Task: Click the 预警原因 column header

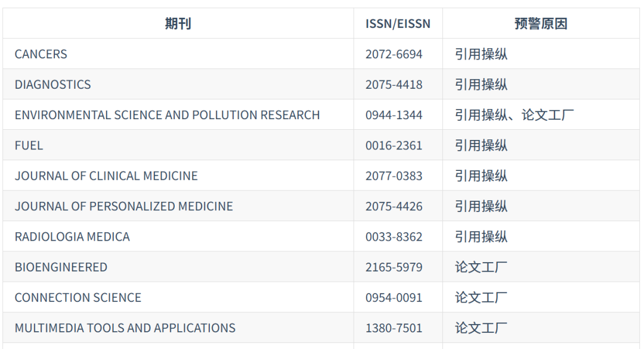Action: tap(540, 23)
